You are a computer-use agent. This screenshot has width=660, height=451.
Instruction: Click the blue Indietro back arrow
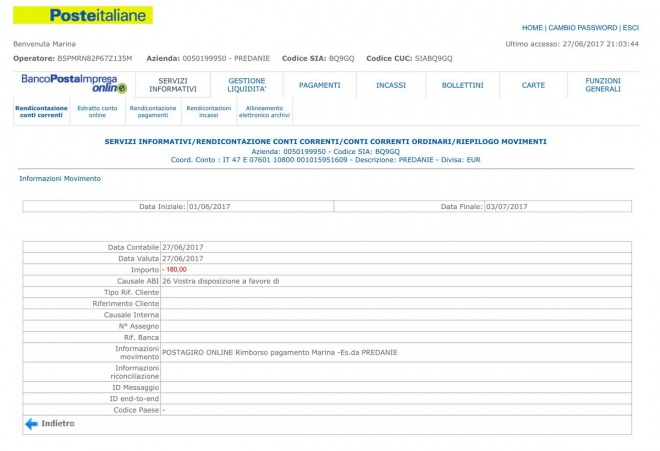[x=31, y=424]
